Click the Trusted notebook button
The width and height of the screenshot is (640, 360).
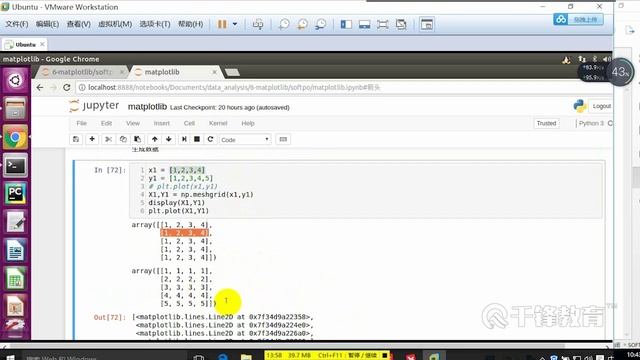(x=546, y=123)
